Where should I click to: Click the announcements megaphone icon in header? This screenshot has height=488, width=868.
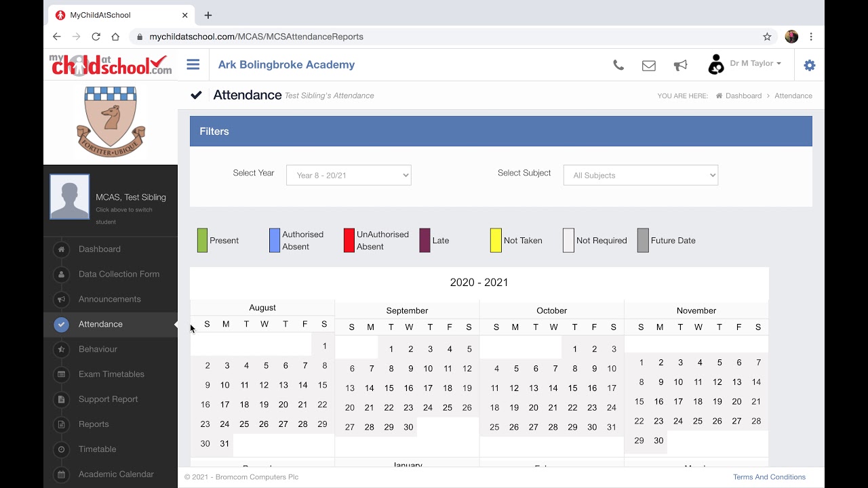pyautogui.click(x=680, y=65)
